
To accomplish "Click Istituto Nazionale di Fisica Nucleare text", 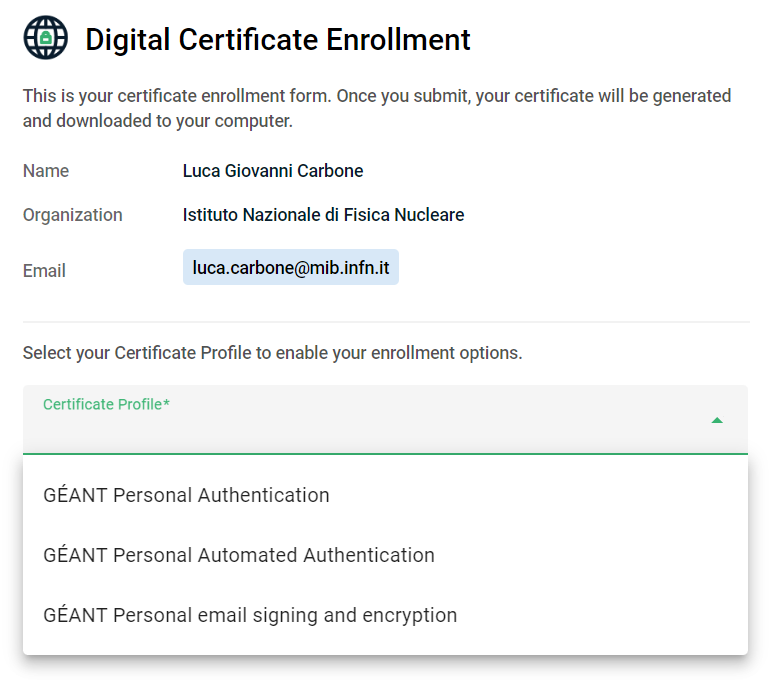I will tap(323, 215).
